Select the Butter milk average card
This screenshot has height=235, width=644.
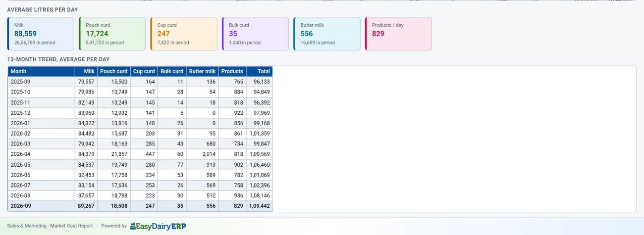pos(327,34)
